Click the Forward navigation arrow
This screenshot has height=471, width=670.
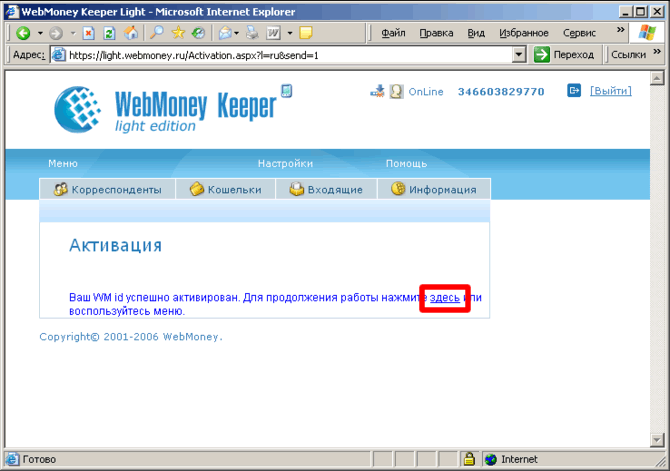point(56,33)
